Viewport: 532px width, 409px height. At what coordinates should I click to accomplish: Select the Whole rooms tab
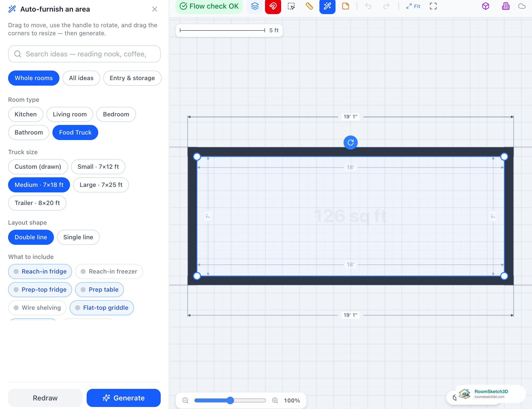(x=34, y=78)
